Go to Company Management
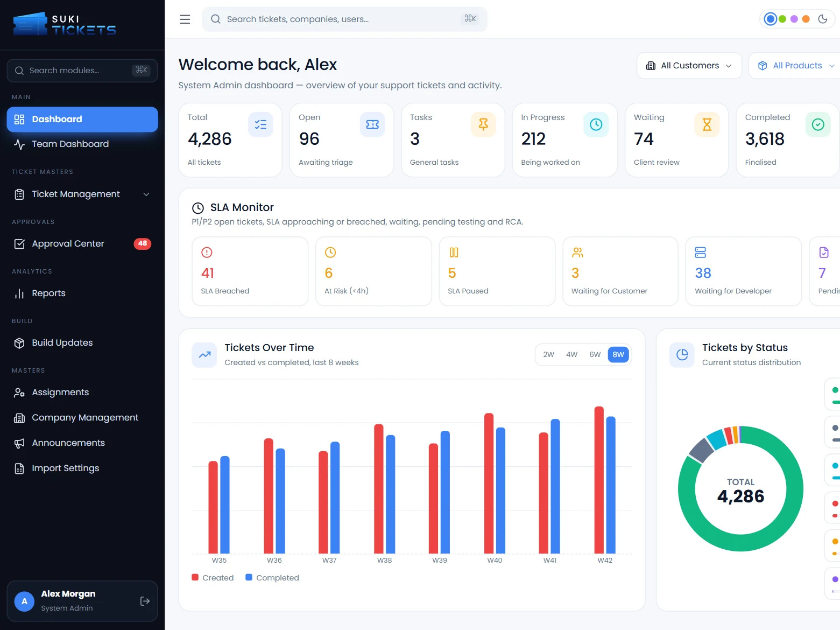This screenshot has height=630, width=840. (82, 417)
